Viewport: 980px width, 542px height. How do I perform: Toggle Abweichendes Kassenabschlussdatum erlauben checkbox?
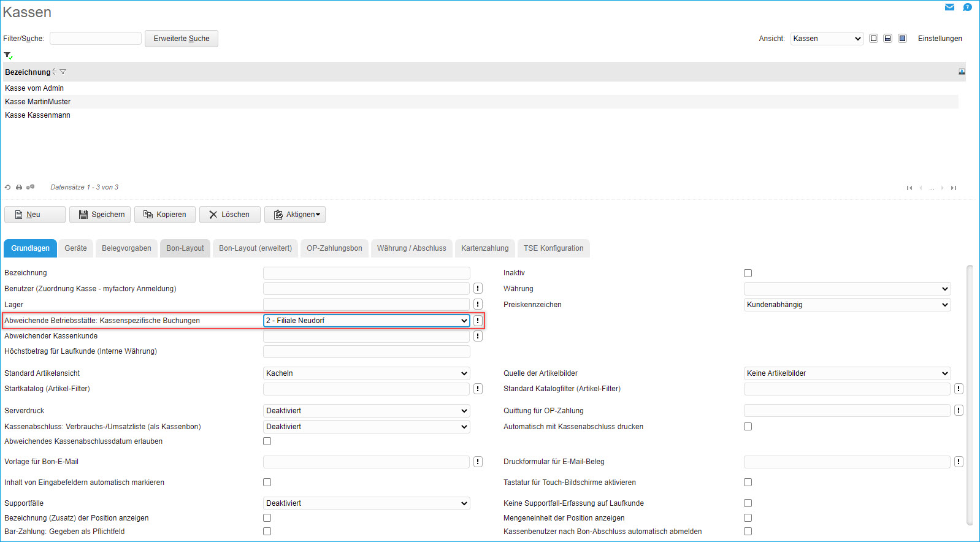click(x=267, y=441)
